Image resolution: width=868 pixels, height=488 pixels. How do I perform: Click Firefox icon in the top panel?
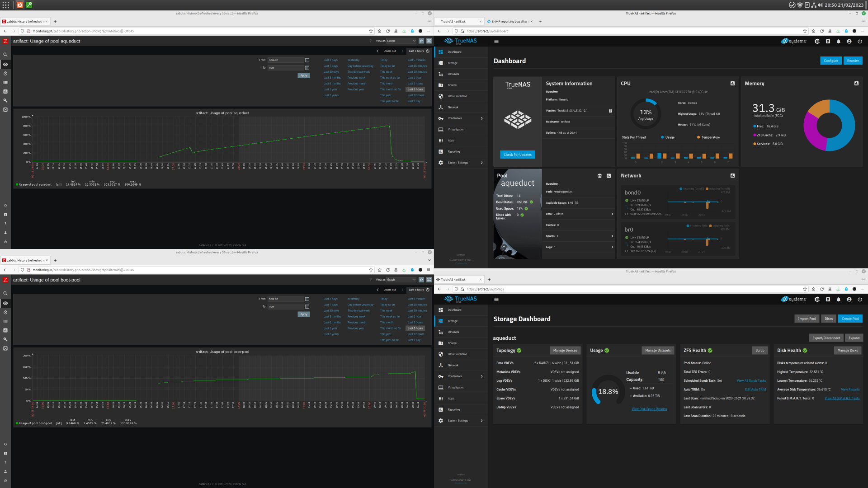20,5
